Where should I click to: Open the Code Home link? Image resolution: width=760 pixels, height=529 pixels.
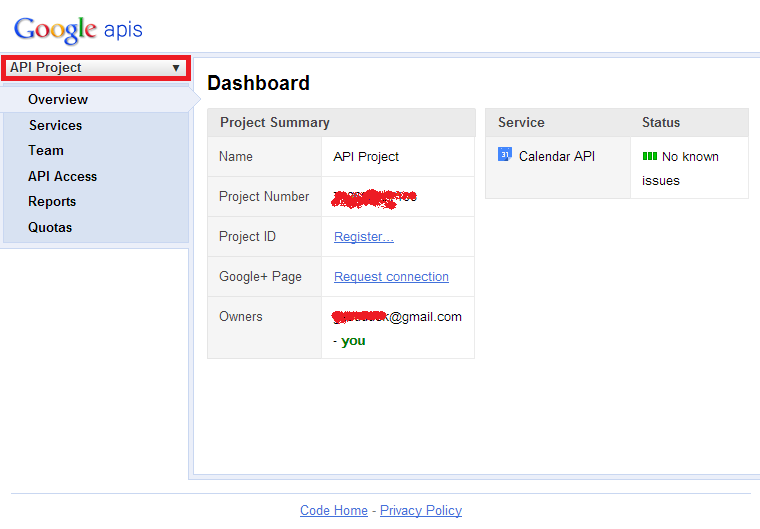point(333,510)
